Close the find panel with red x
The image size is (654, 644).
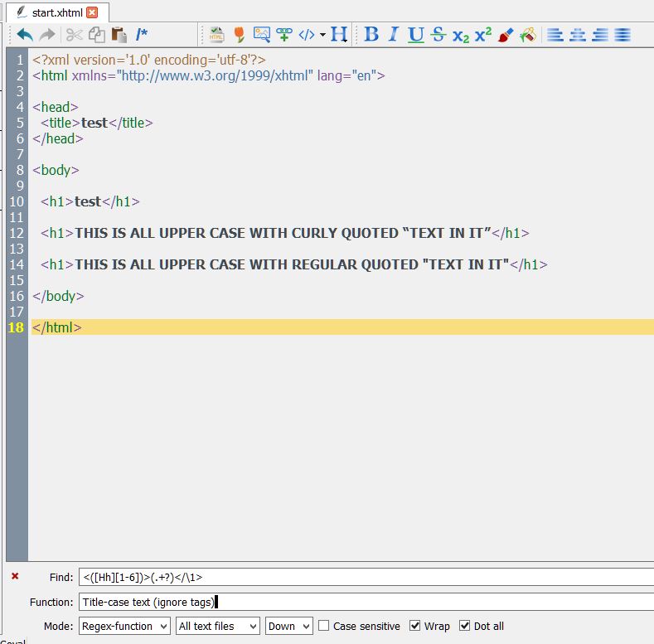pyautogui.click(x=15, y=576)
